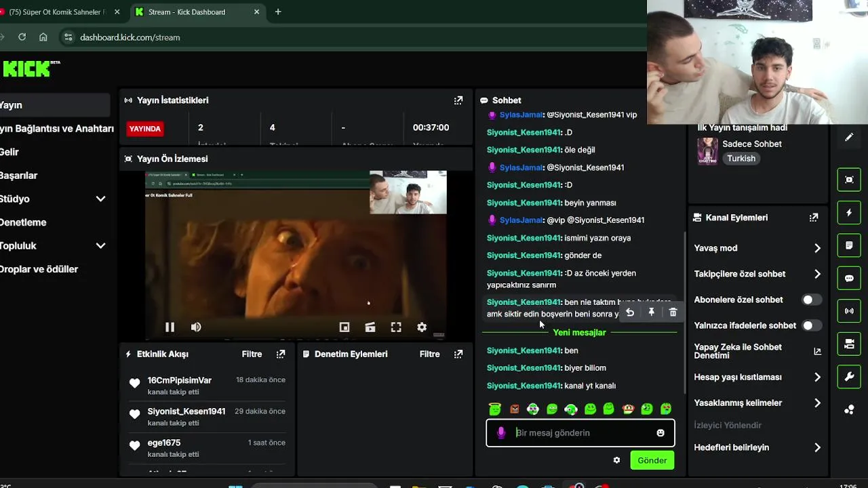
Task: Toggle theater mode in stream preview
Action: point(370,327)
